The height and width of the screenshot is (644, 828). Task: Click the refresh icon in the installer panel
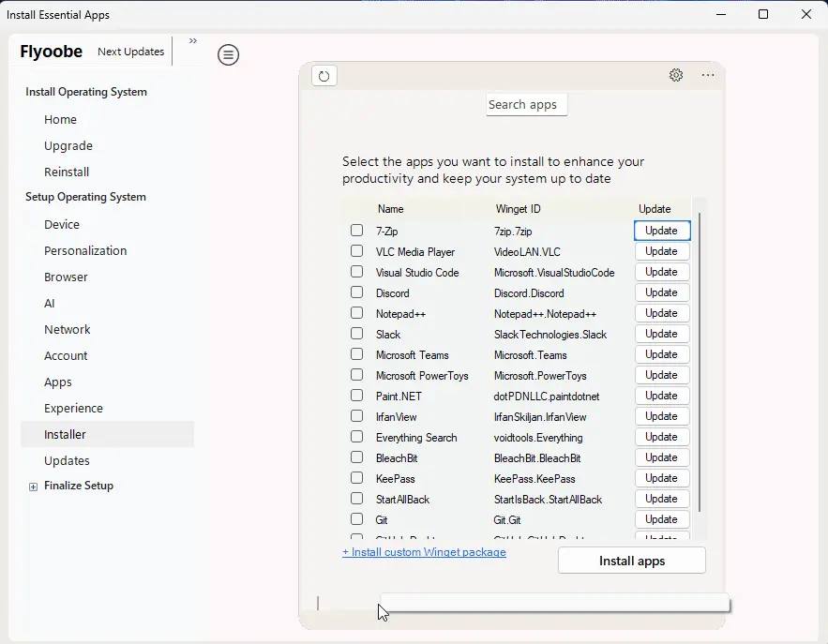pyautogui.click(x=324, y=76)
